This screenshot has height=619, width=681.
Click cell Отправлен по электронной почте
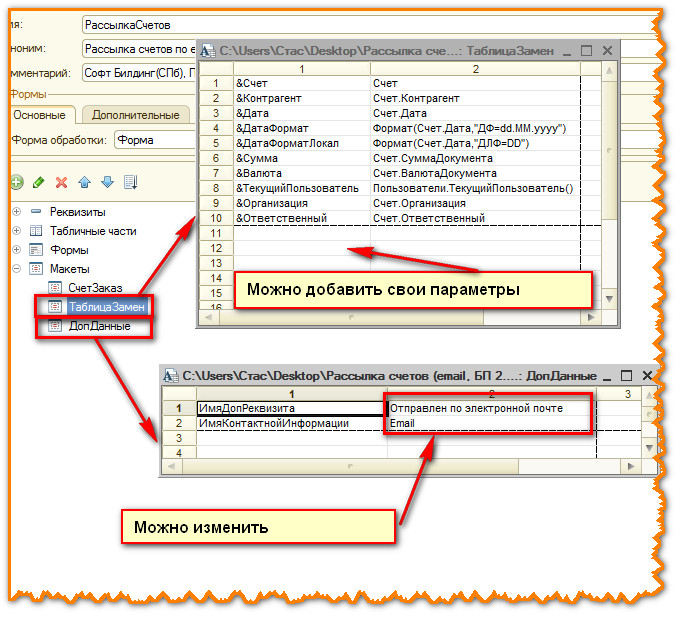pyautogui.click(x=493, y=410)
